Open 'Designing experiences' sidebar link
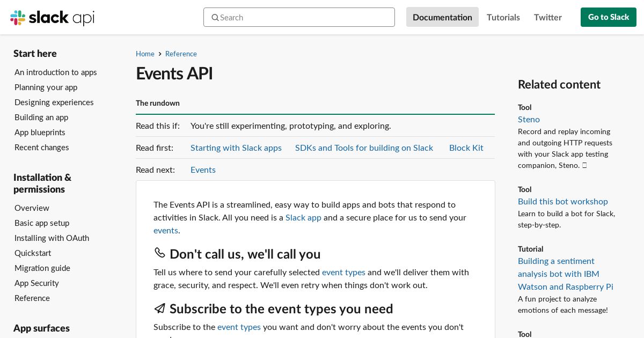This screenshot has width=644, height=338. coord(54,102)
